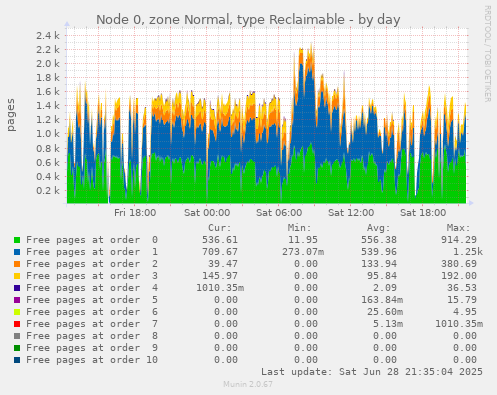
Task: Click the dark green order 9 legend swatch
Action: (17, 348)
